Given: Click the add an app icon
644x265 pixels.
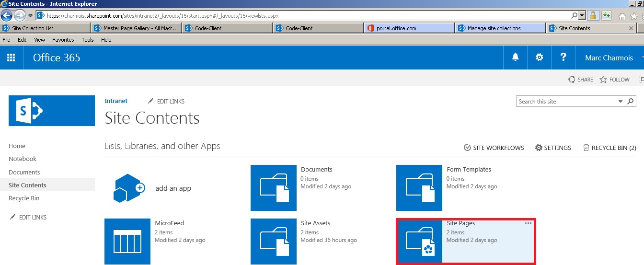Looking at the screenshot, I should pos(129,188).
